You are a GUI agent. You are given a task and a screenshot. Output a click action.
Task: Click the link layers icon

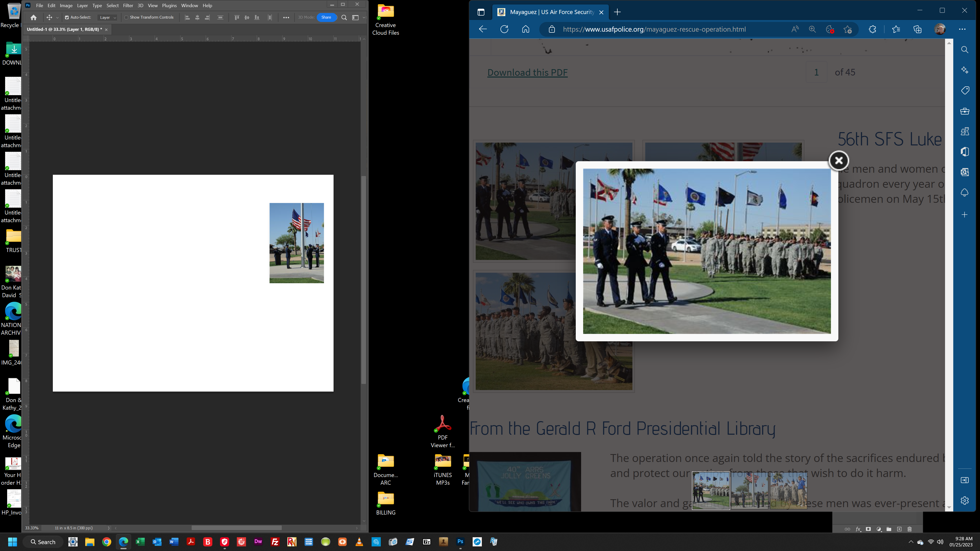(847, 529)
